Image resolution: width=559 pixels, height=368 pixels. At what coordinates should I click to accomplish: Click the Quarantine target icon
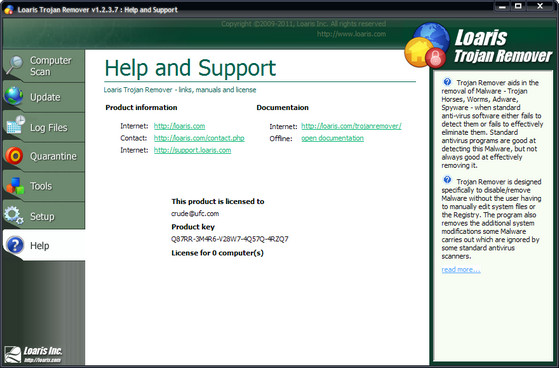pyautogui.click(x=14, y=156)
